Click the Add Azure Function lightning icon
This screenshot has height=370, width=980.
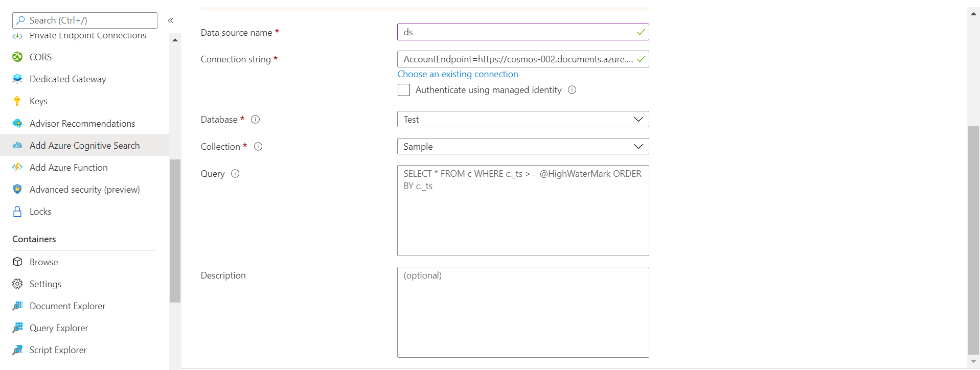(x=17, y=167)
